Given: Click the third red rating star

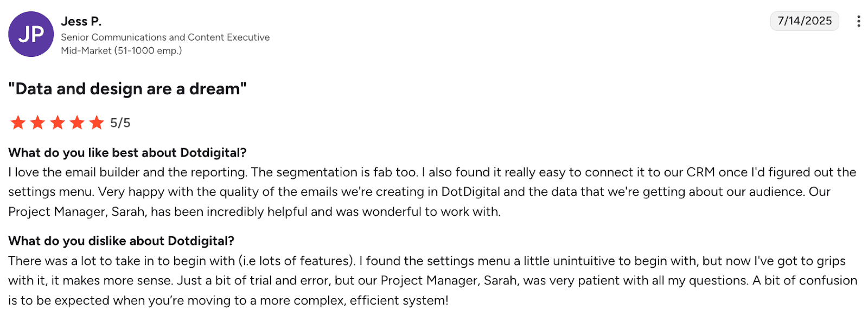Looking at the screenshot, I should pyautogui.click(x=58, y=122).
